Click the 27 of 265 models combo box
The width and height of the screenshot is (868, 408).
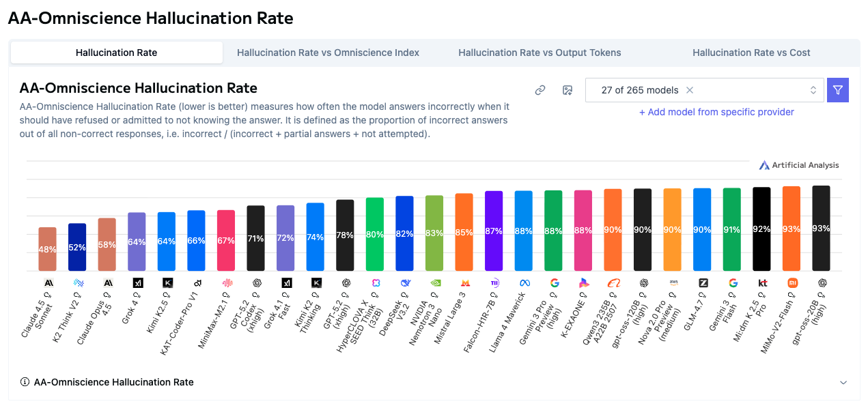(704, 90)
